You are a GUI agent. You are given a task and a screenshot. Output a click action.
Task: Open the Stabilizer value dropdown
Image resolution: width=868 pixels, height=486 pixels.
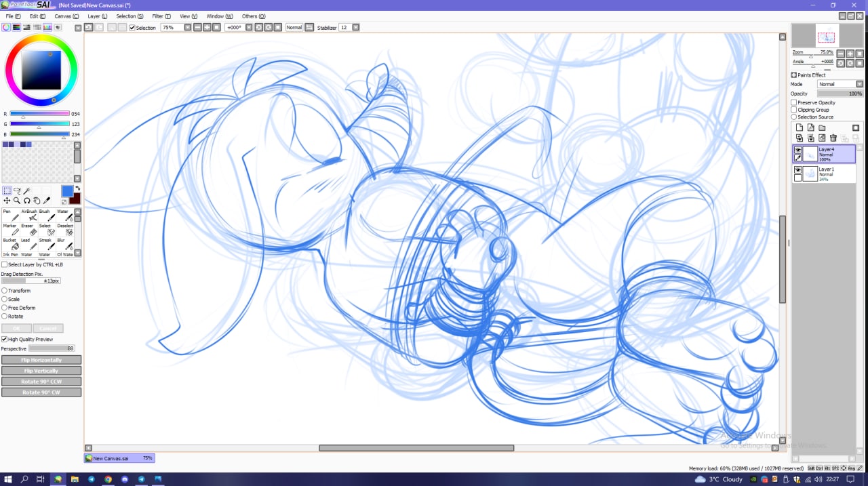[x=355, y=28]
